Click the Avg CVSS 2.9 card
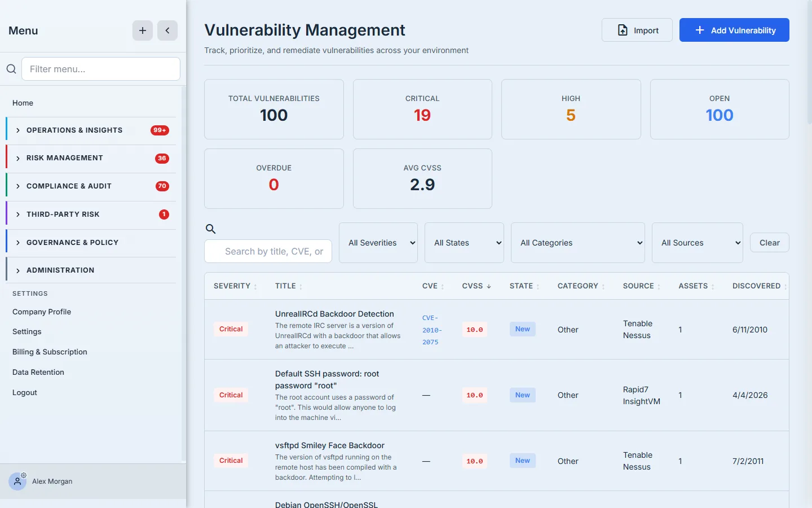Screen dimensions: 812x508 point(422,178)
